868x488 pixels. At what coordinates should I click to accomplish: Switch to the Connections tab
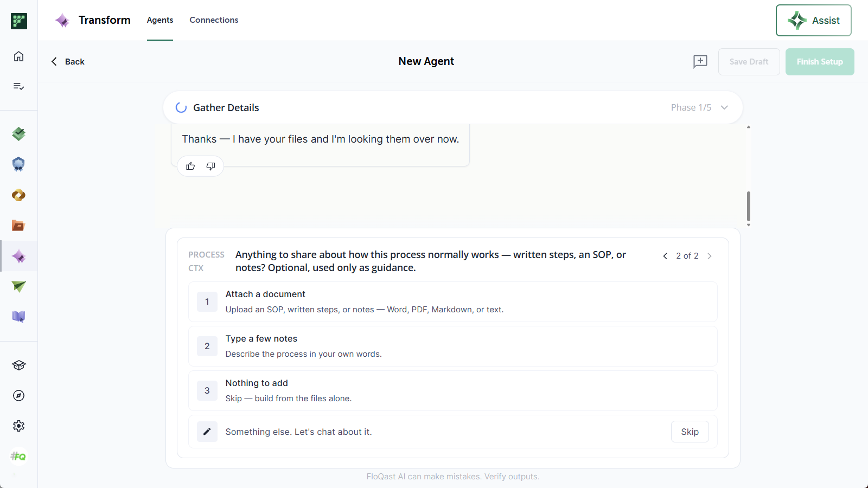[x=214, y=20]
